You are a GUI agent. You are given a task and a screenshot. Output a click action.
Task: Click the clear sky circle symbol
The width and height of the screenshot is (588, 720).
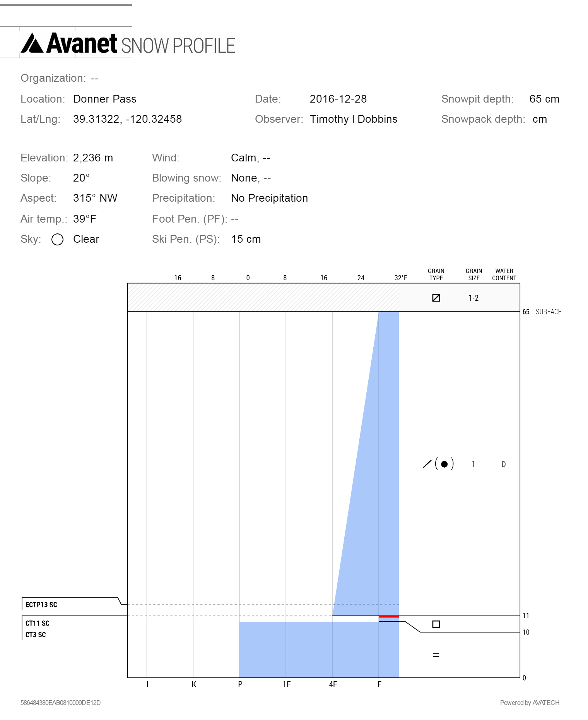tap(57, 240)
